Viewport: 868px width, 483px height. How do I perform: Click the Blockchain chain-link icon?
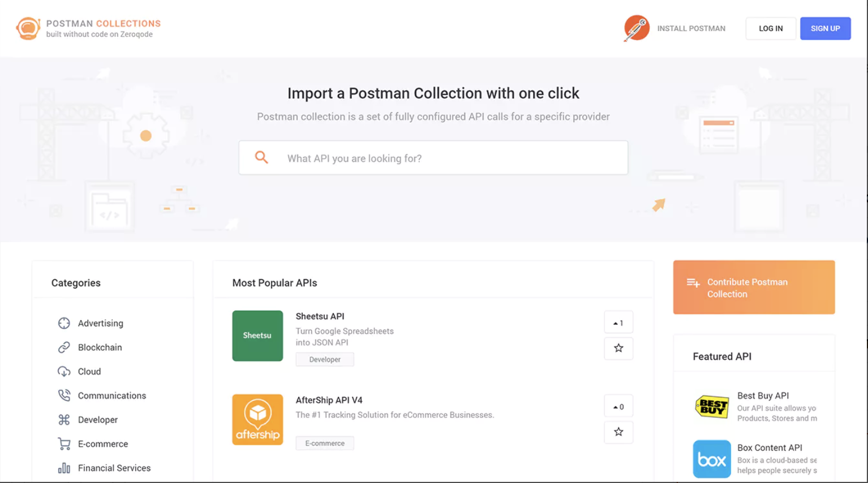pyautogui.click(x=64, y=347)
